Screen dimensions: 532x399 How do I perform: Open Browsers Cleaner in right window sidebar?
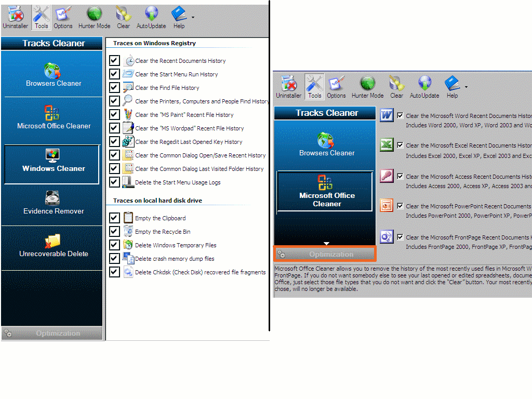point(327,145)
